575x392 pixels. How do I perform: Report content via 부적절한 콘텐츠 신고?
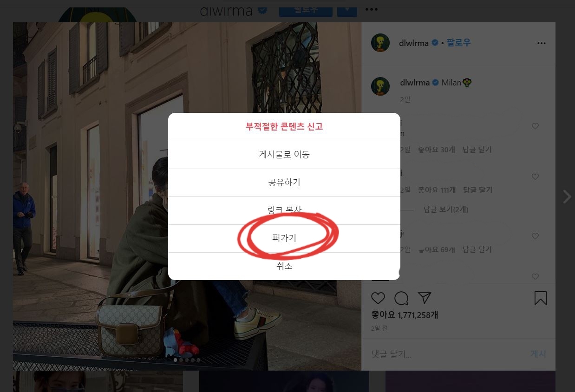(x=284, y=127)
